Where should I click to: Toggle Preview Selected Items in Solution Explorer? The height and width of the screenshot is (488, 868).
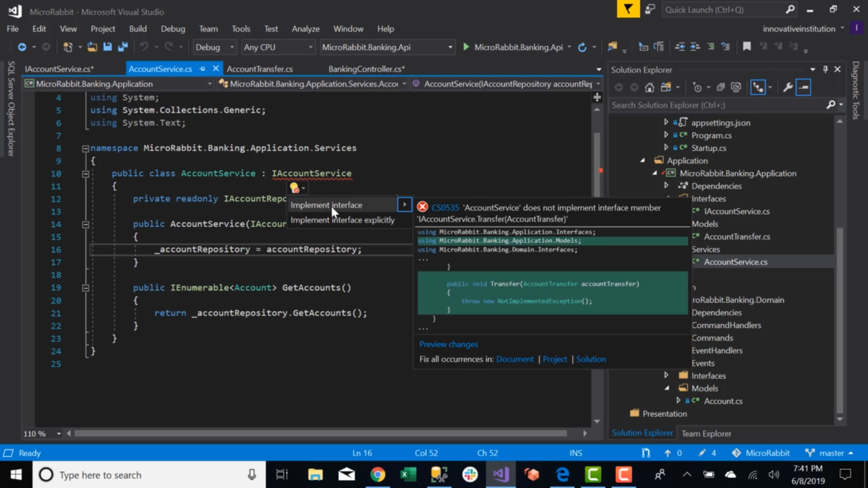[x=804, y=87]
